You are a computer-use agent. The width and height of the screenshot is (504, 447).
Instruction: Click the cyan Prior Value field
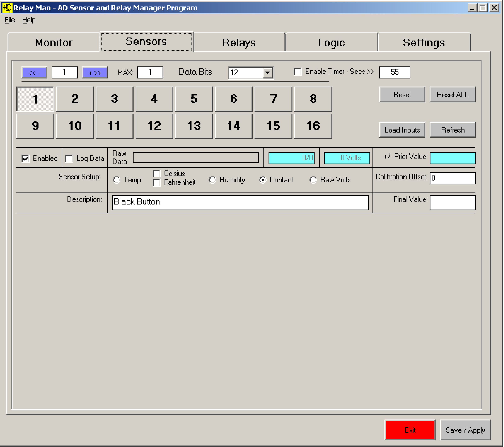[453, 158]
